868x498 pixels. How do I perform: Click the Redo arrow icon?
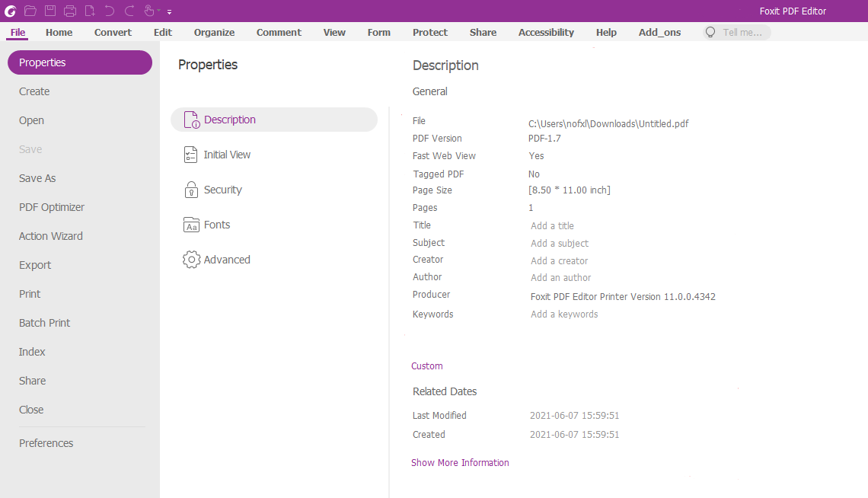[129, 11]
